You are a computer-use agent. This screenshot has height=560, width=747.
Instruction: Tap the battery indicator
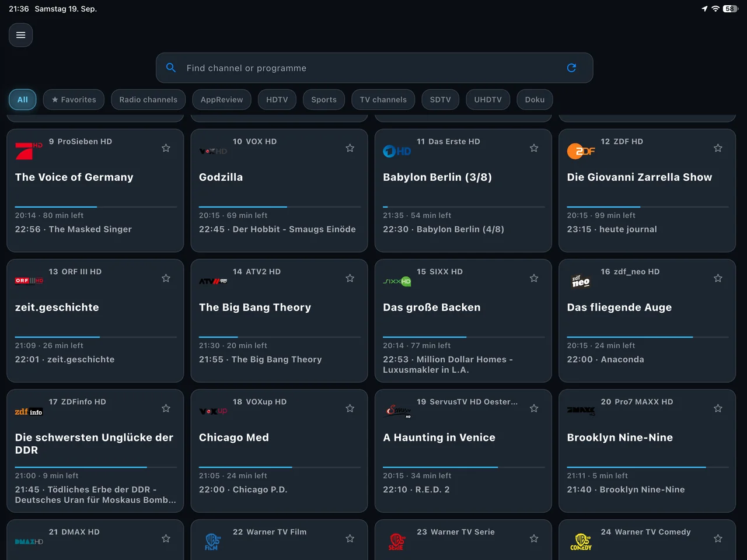click(730, 9)
